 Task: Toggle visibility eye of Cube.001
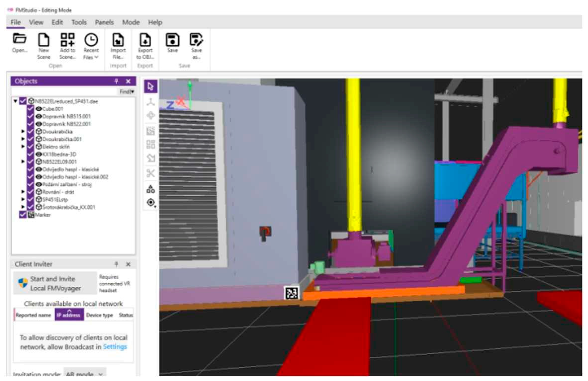(x=39, y=109)
